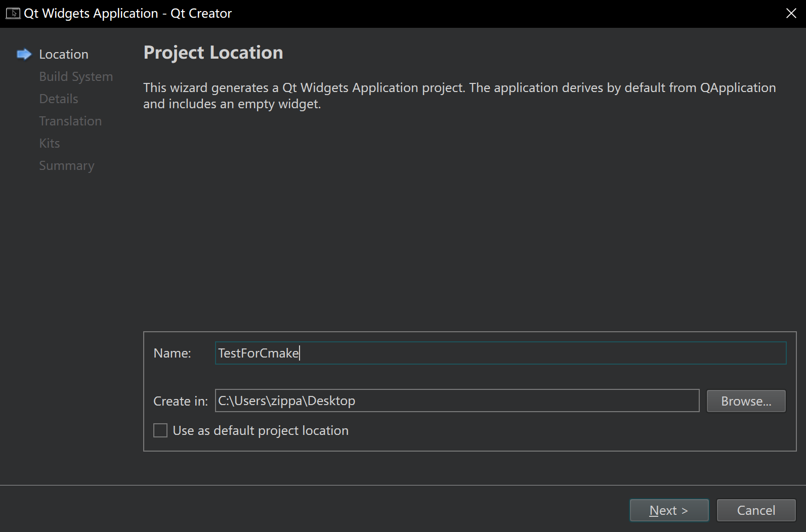Viewport: 806px width, 532px height.
Task: Click the Create in: label
Action: click(x=181, y=401)
